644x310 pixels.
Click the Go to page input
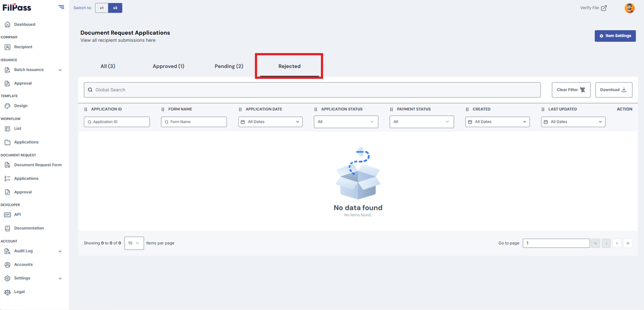(557, 243)
